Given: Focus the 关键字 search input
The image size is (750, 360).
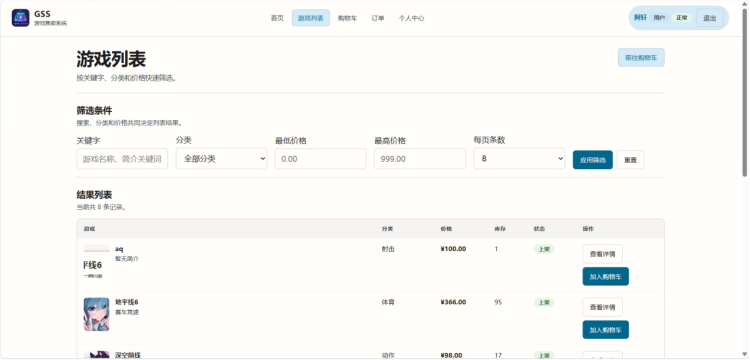Looking at the screenshot, I should pyautogui.click(x=122, y=159).
